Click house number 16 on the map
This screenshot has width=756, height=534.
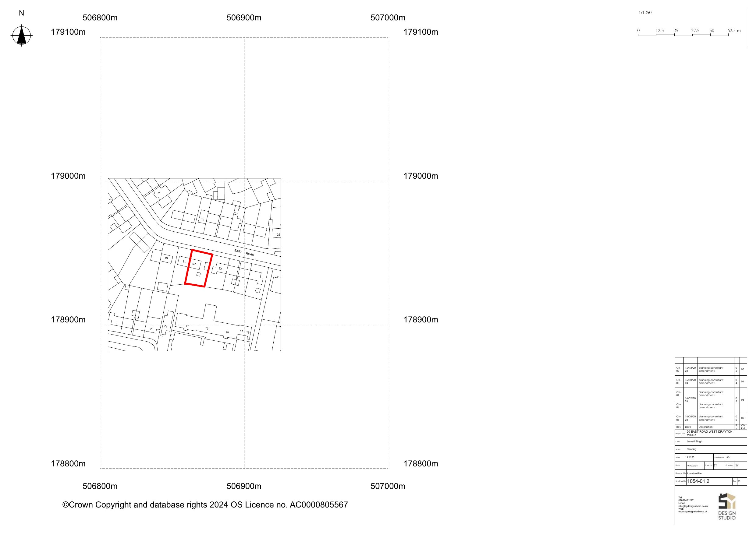pos(167,258)
